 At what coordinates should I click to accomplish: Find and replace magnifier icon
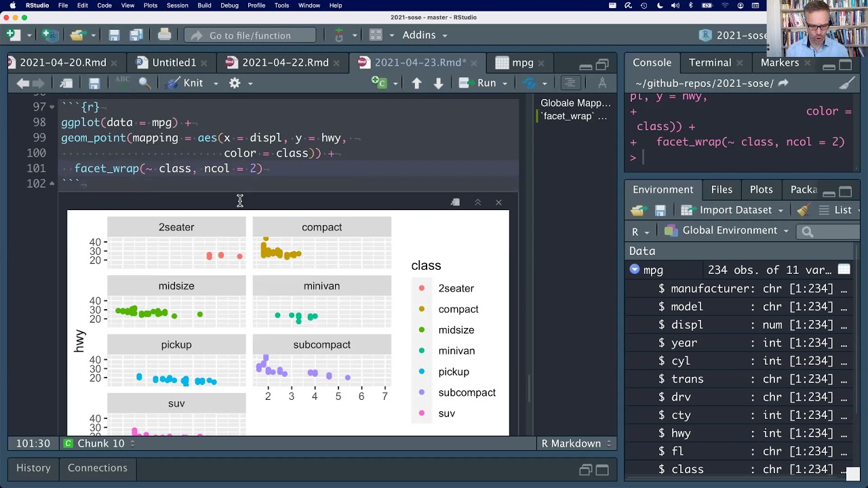[x=144, y=83]
